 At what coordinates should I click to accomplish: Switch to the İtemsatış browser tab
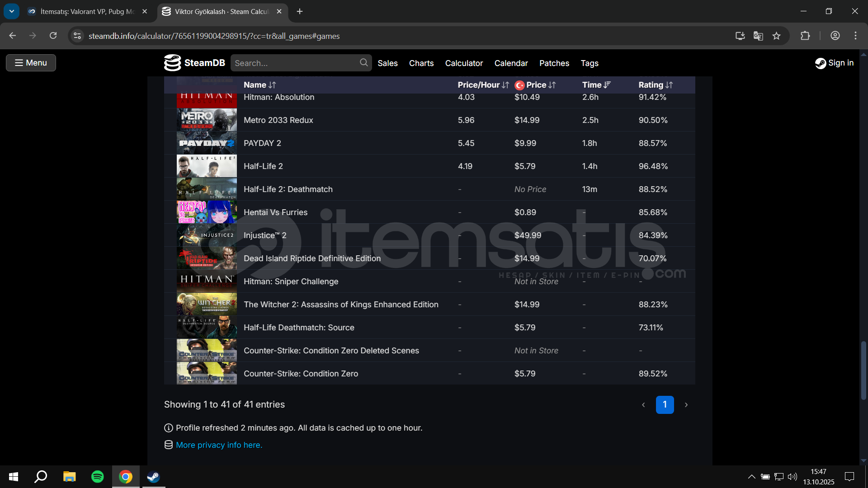coord(87,11)
